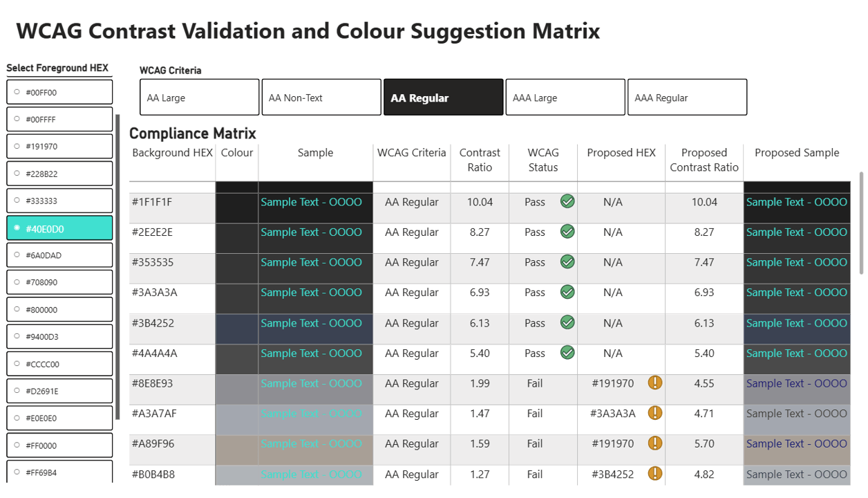
Task: Click the green Pass checkmark in row #4A4A4A
Action: [567, 353]
